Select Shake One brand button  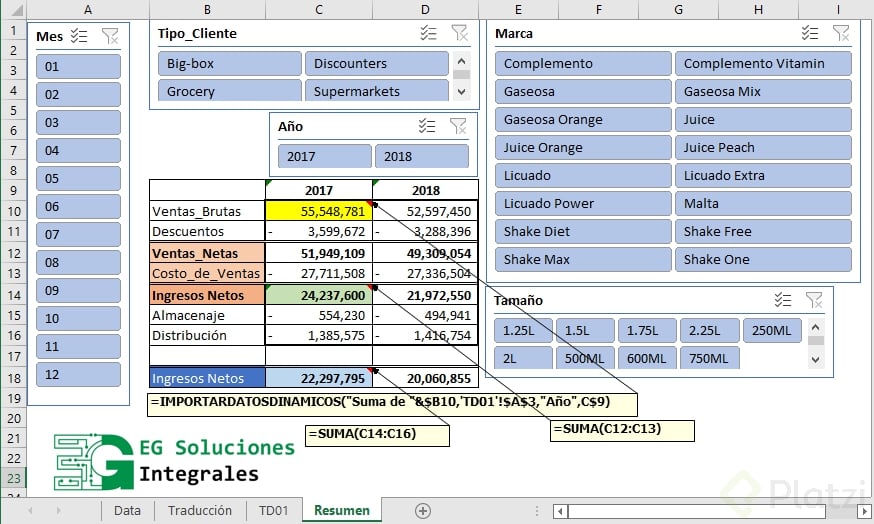click(763, 259)
